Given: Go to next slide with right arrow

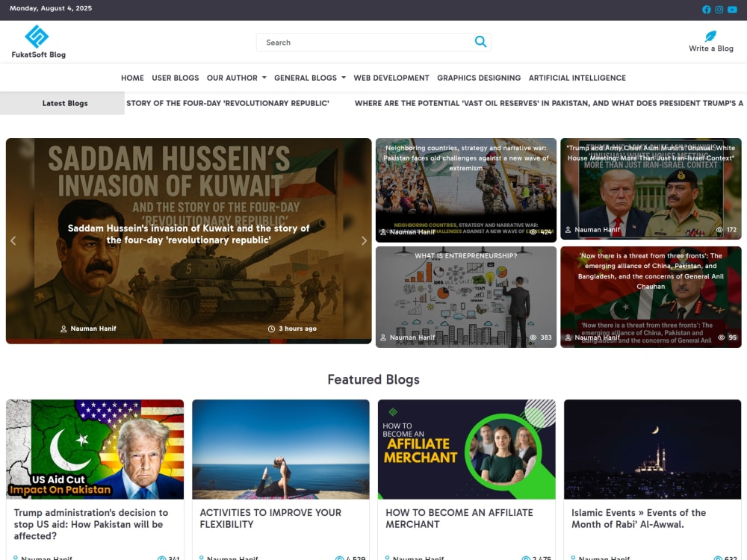Looking at the screenshot, I should pos(364,240).
